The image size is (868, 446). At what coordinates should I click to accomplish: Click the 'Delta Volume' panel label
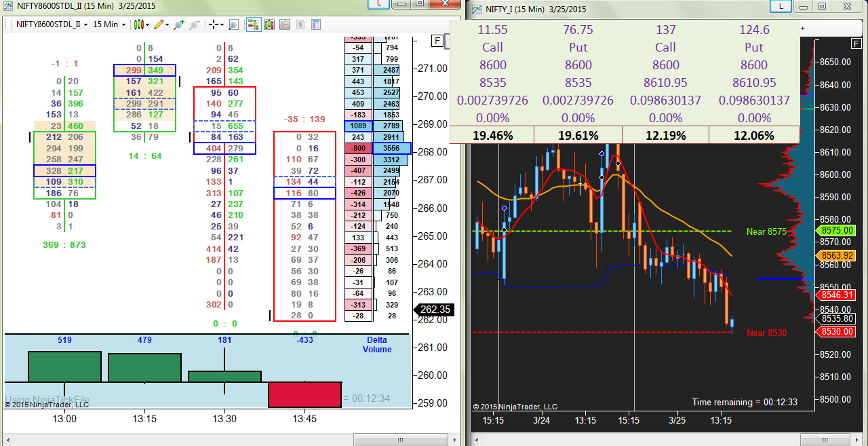(377, 345)
